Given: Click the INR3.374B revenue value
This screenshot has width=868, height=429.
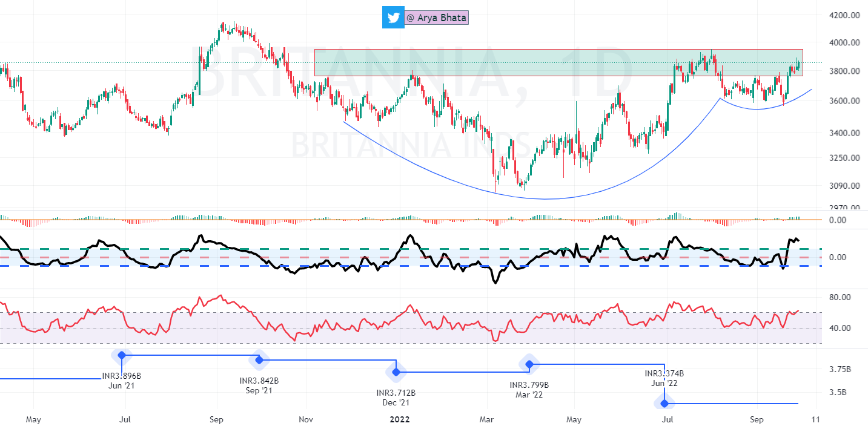Looking at the screenshot, I should coord(664,373).
